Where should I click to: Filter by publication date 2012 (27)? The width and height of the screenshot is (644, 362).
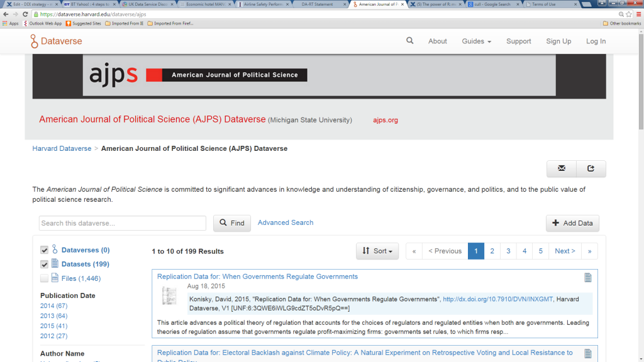(54, 336)
